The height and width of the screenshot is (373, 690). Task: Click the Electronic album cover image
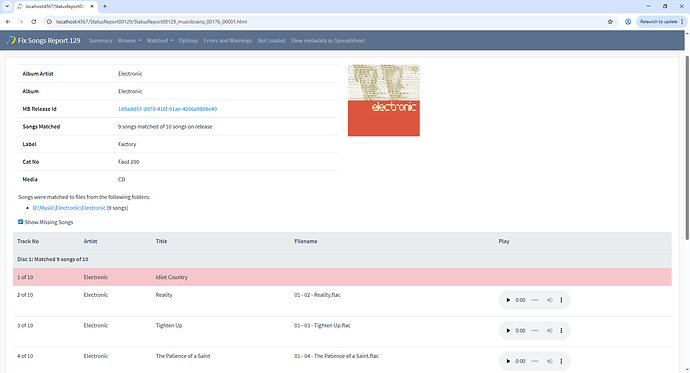(x=384, y=100)
